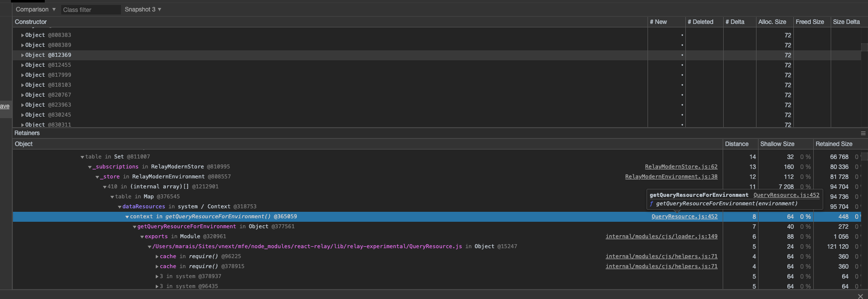
Task: Sort by Size Delta column header
Action: click(x=848, y=22)
